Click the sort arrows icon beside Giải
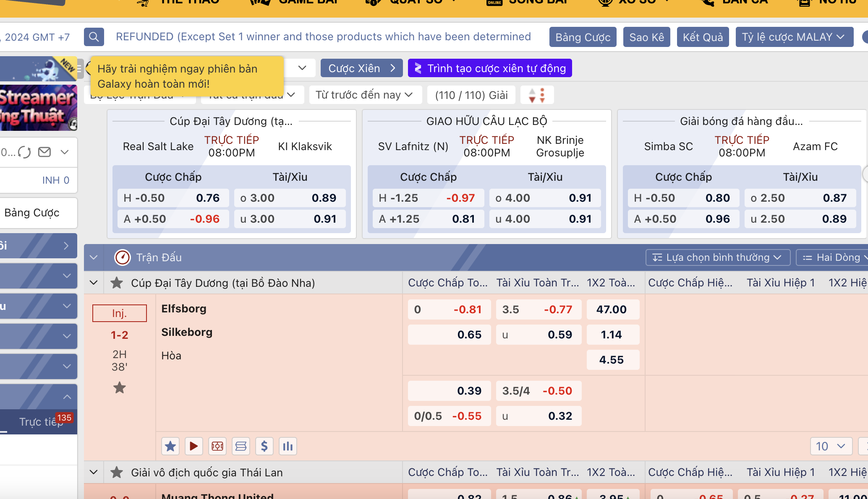This screenshot has height=499, width=868. pyautogui.click(x=537, y=95)
